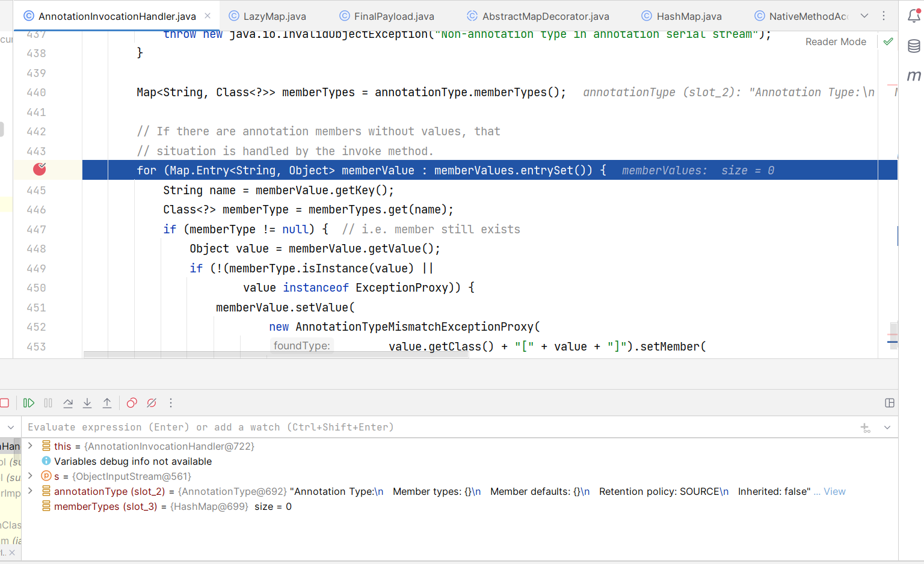Image resolution: width=924 pixels, height=564 pixels.
Task: Click the Resume Program debugger icon
Action: coord(28,403)
